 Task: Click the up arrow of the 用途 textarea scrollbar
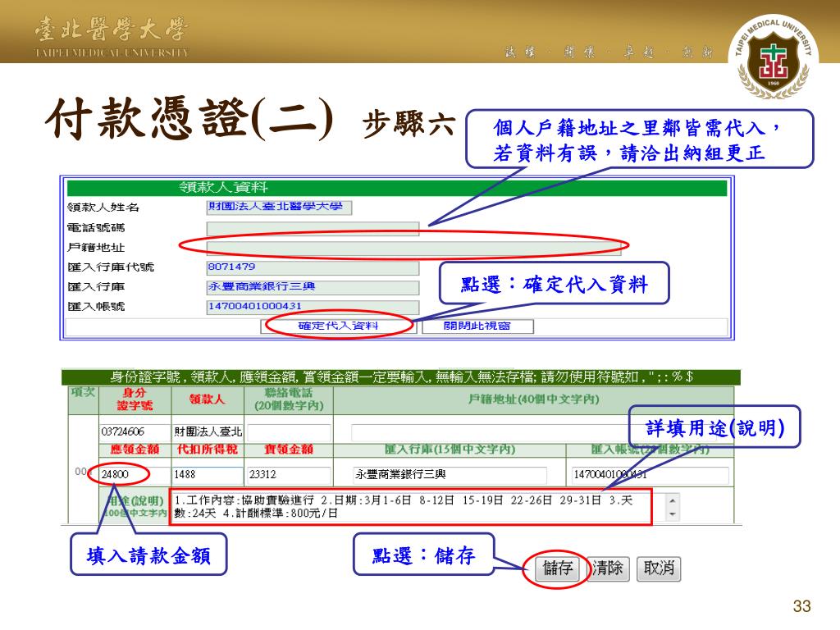(x=673, y=500)
